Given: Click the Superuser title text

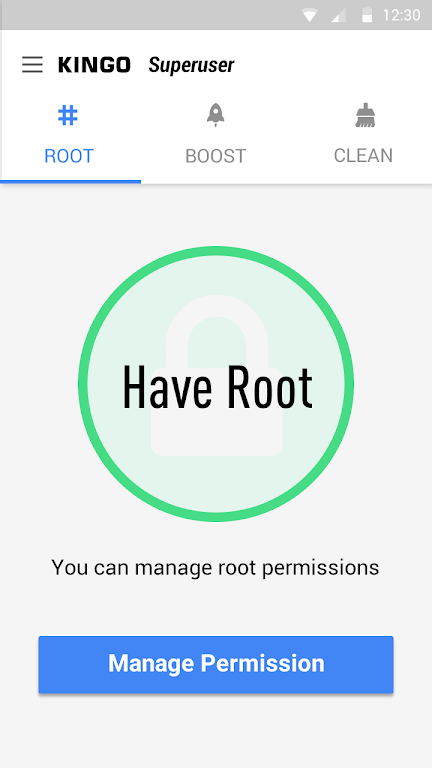Looking at the screenshot, I should (192, 65).
